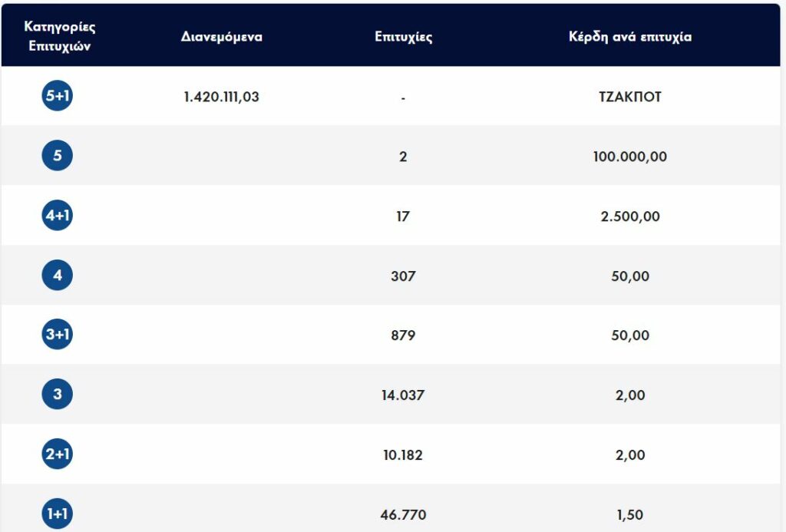786x532 pixels.
Task: Select the 4+1 category badge
Action: 58,216
